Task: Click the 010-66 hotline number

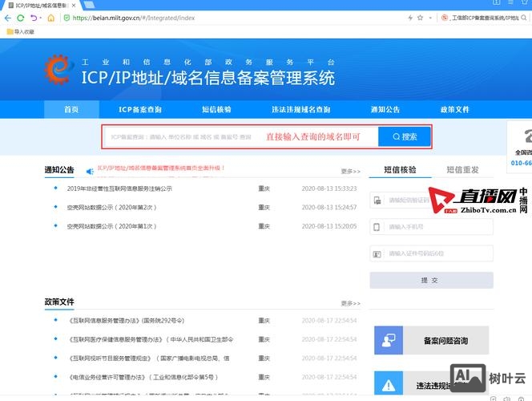Action: click(x=522, y=163)
